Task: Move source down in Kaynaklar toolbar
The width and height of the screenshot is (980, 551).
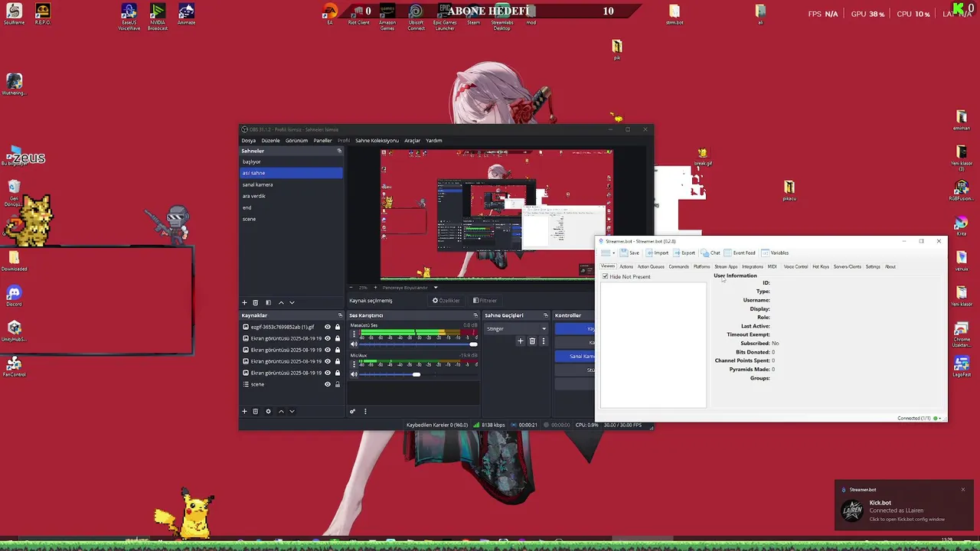Action: [x=292, y=411]
